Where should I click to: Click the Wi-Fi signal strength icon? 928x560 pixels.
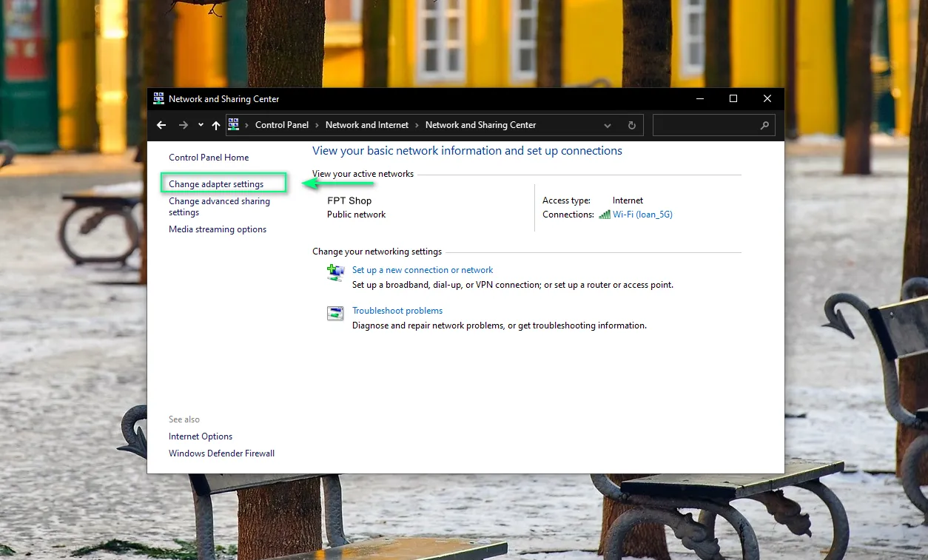(605, 215)
